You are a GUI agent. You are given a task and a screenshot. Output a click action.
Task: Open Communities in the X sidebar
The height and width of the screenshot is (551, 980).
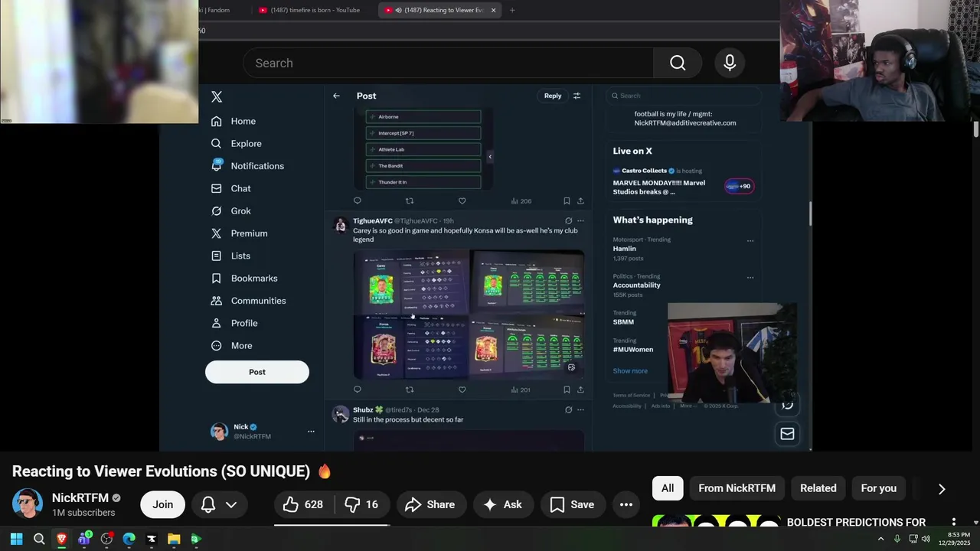coord(248,301)
